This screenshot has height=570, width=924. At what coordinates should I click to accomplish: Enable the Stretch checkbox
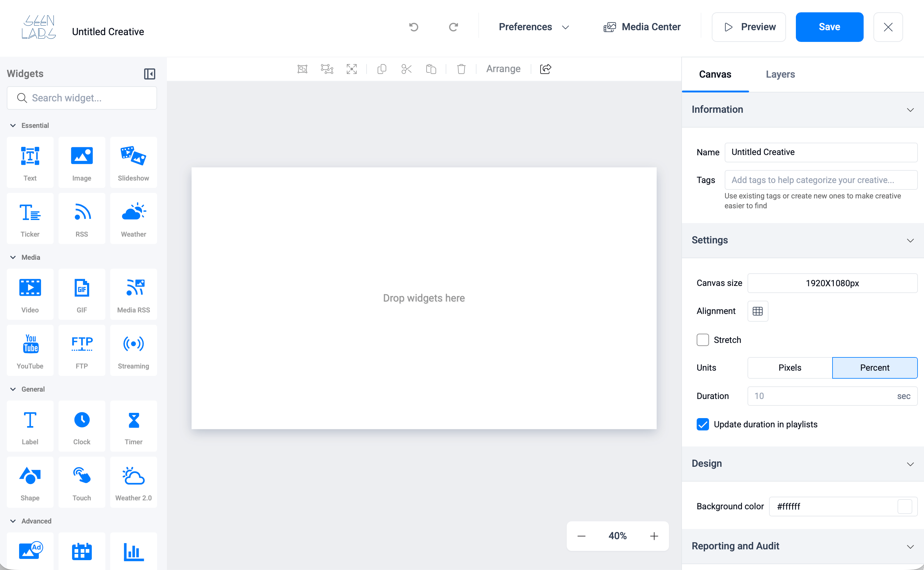703,340
